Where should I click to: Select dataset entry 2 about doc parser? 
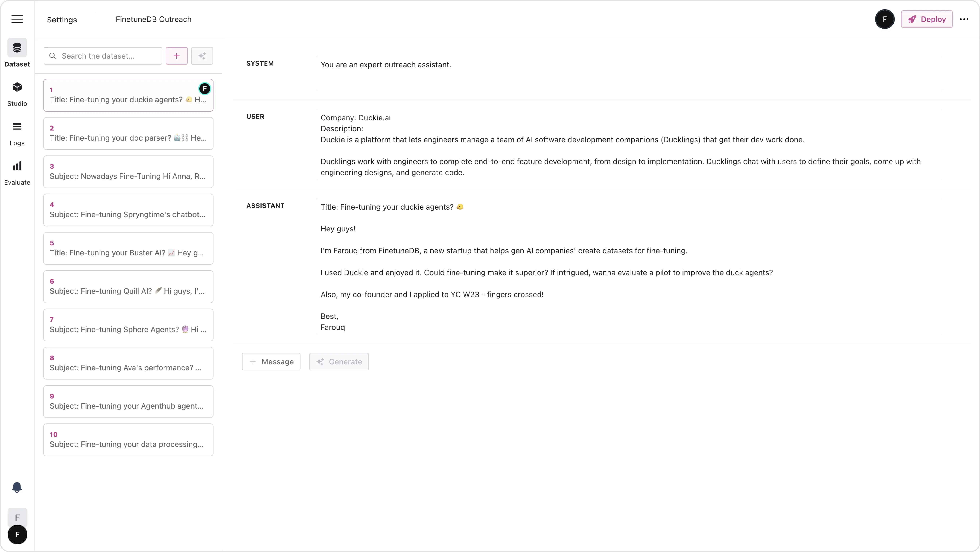point(128,134)
